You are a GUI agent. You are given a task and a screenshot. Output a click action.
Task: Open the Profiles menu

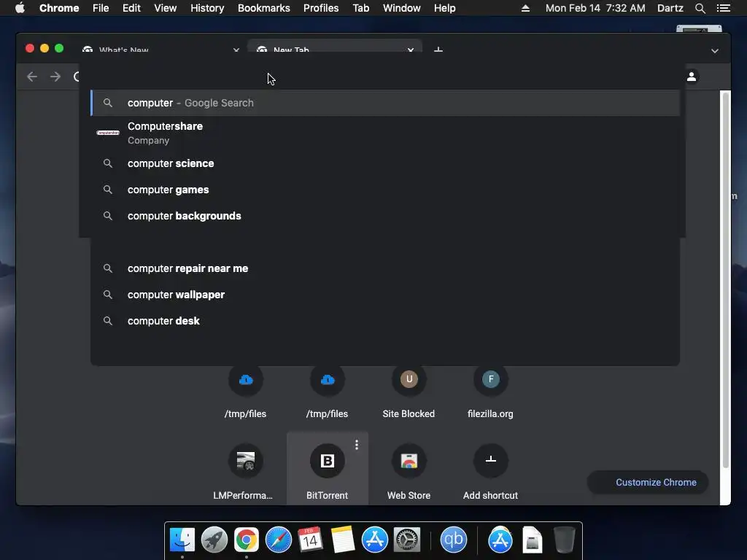pyautogui.click(x=321, y=8)
